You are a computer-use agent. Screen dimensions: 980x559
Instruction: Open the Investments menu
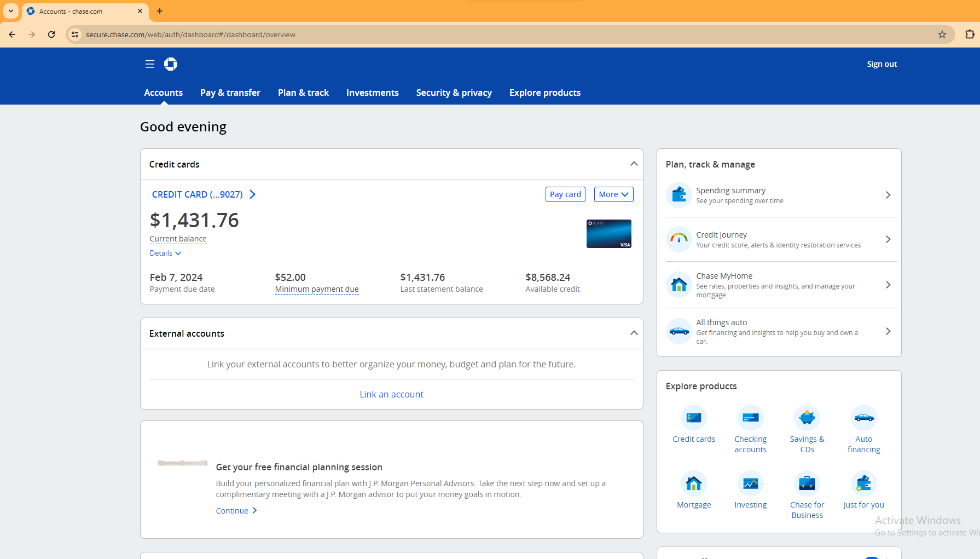tap(373, 93)
